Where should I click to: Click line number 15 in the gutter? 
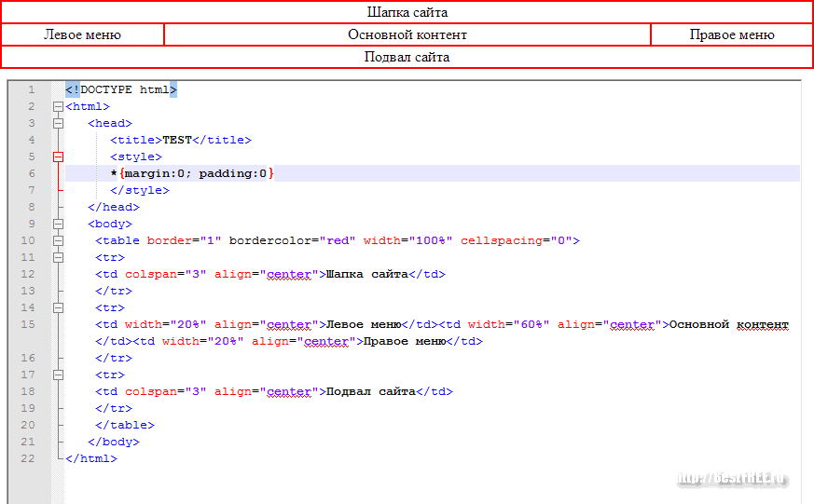pos(28,324)
